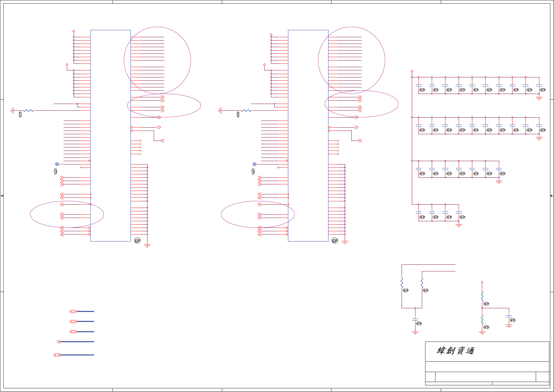Click the lone no-connect X left of left IC
This screenshot has height=392, width=554.
(80, 167)
